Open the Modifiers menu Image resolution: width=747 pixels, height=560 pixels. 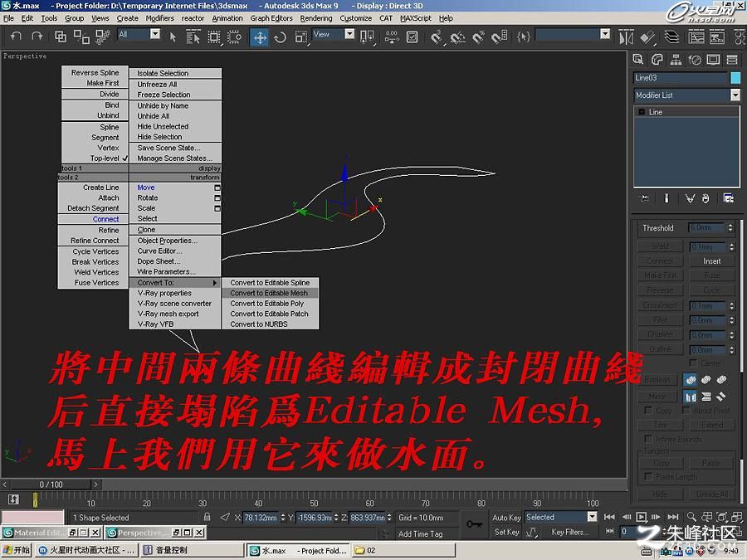point(159,18)
